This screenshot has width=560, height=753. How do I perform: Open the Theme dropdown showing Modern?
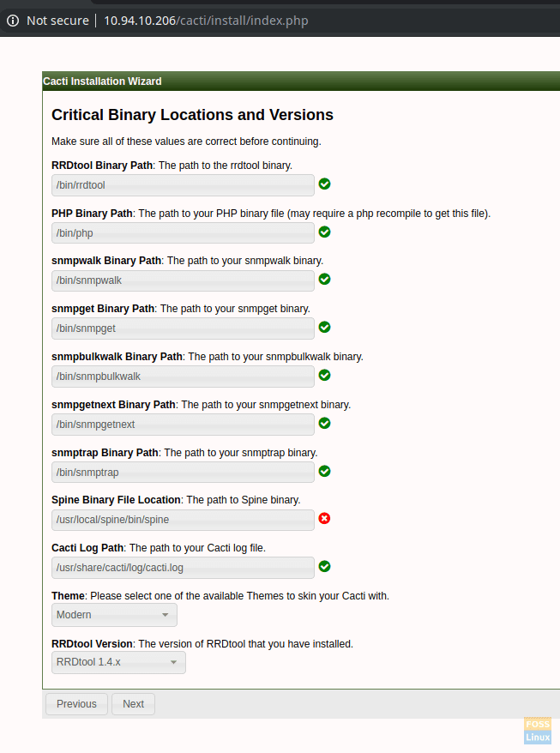114,615
